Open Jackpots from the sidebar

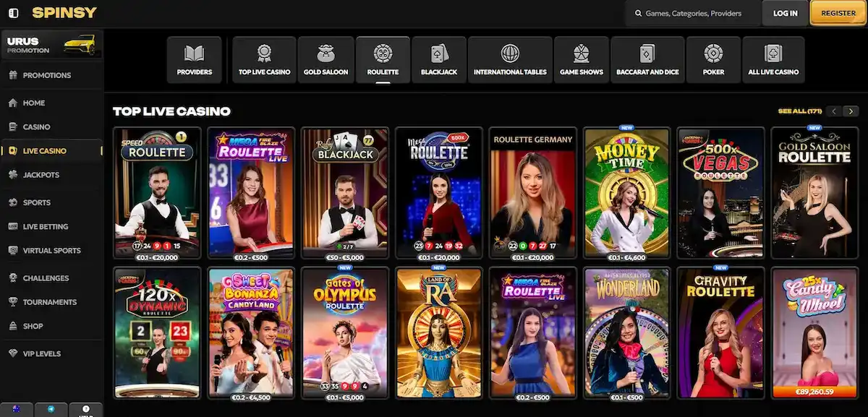point(41,175)
